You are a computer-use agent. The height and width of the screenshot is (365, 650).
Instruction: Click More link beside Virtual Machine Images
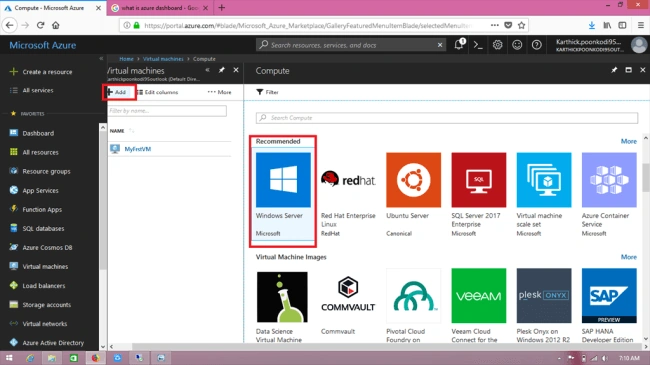click(628, 257)
